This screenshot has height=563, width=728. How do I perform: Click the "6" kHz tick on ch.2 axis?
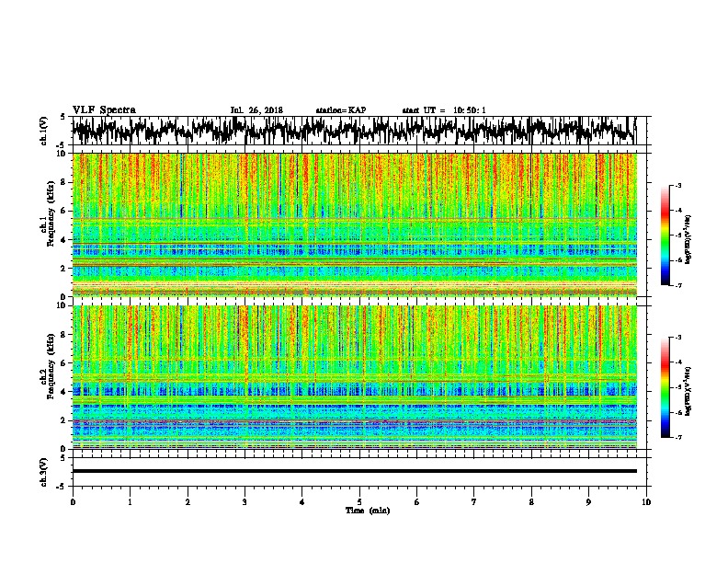(x=63, y=362)
